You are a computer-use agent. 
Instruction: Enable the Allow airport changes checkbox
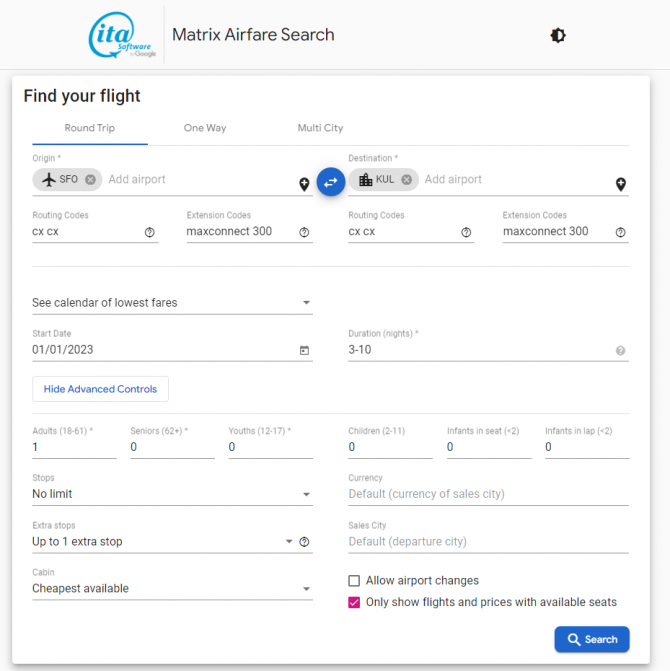click(354, 581)
